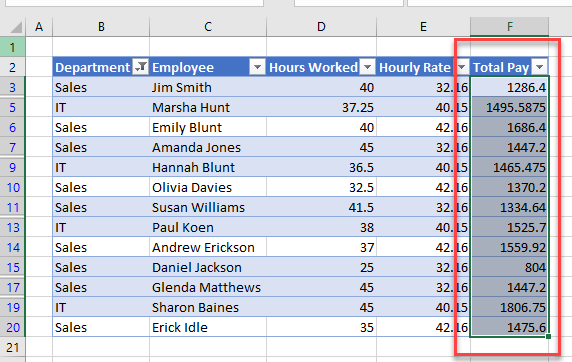This screenshot has width=572, height=362.
Task: Click cell with Emily Blunt
Action: pyautogui.click(x=208, y=127)
